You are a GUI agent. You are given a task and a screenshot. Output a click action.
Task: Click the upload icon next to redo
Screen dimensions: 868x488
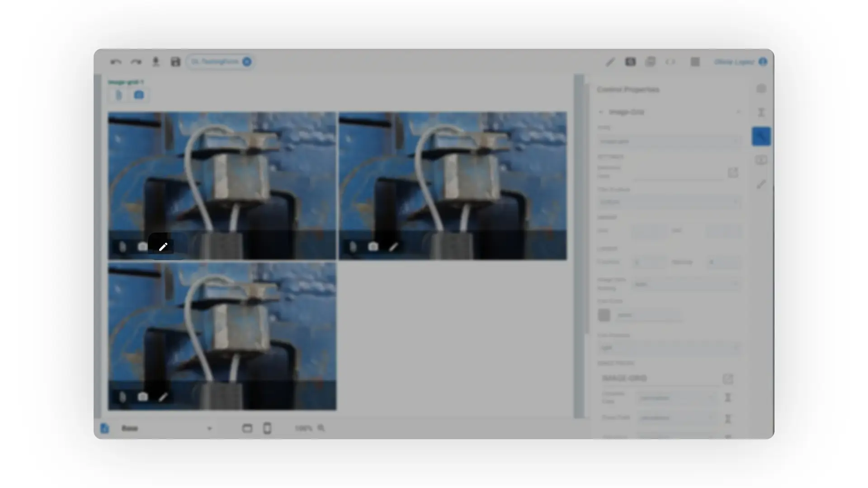[156, 62]
